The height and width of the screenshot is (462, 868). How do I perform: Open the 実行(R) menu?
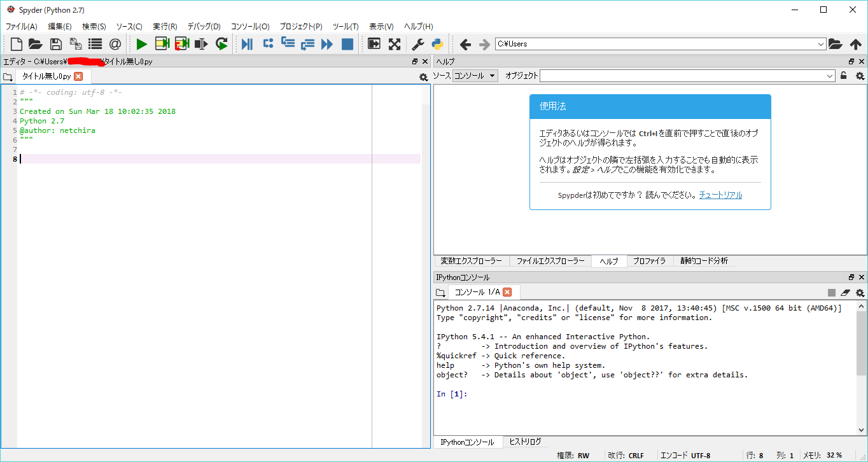tap(165, 27)
